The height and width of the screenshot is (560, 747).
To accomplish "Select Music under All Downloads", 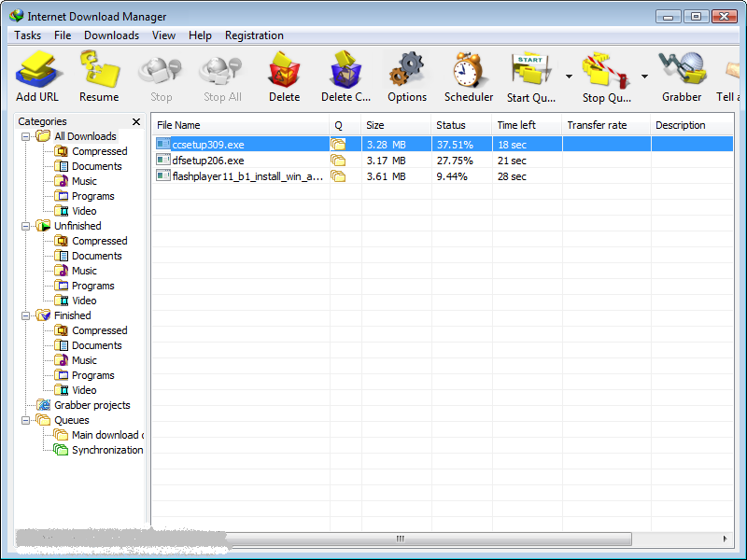I will (x=84, y=181).
